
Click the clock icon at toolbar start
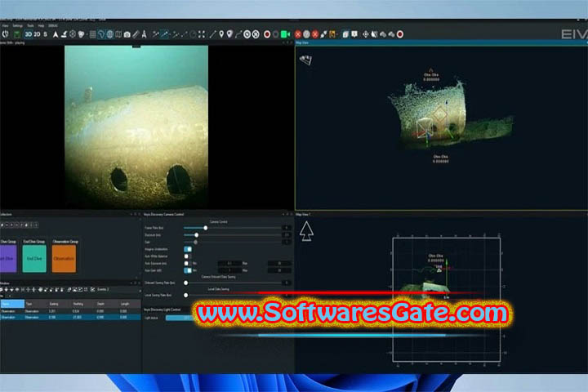[x=5, y=34]
